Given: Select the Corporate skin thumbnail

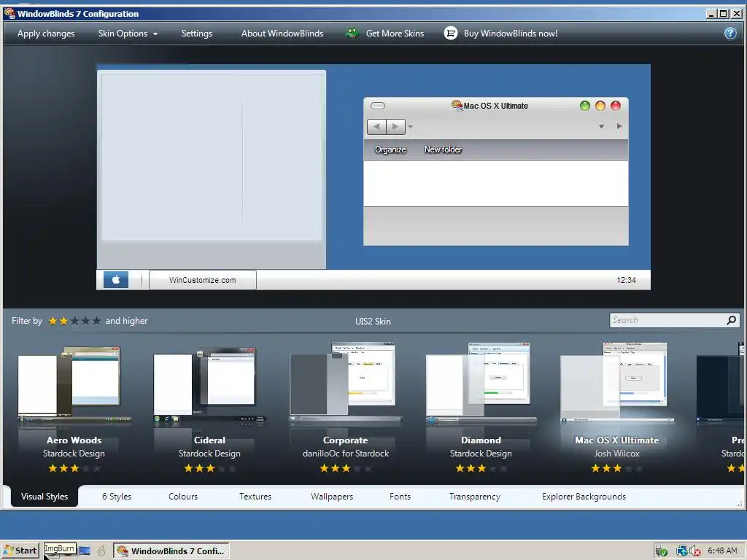Looking at the screenshot, I should click(x=345, y=384).
